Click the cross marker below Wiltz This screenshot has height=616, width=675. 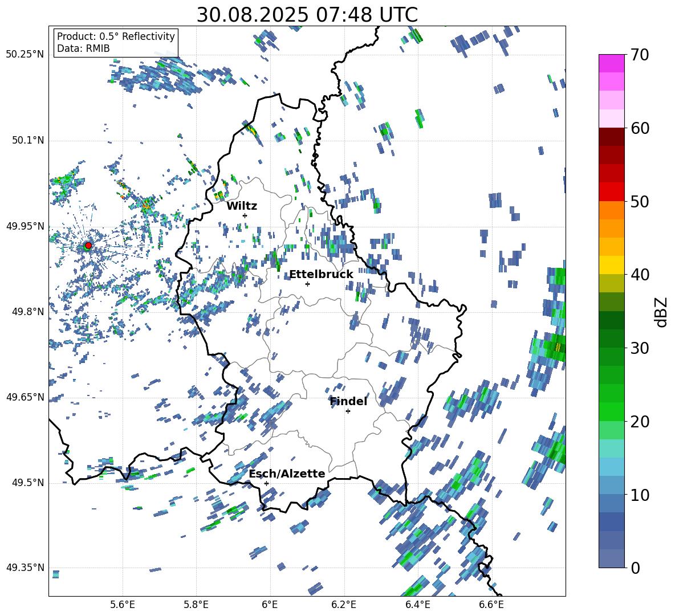click(x=245, y=215)
